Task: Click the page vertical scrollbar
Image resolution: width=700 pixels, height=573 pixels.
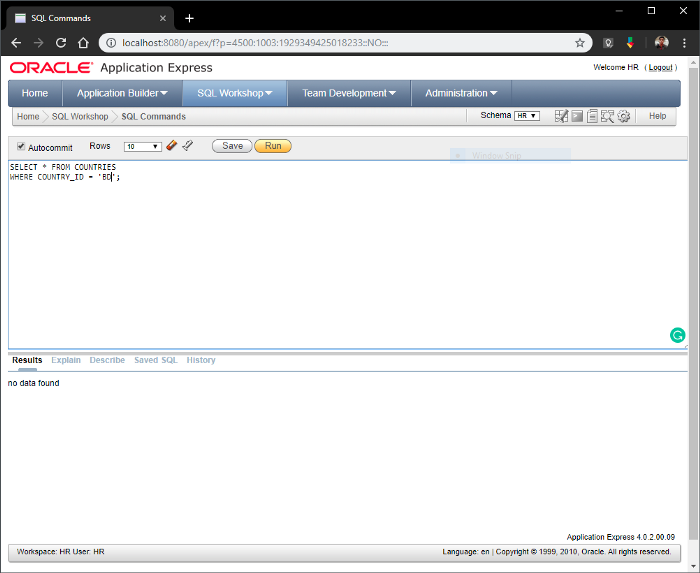Action: 693,303
